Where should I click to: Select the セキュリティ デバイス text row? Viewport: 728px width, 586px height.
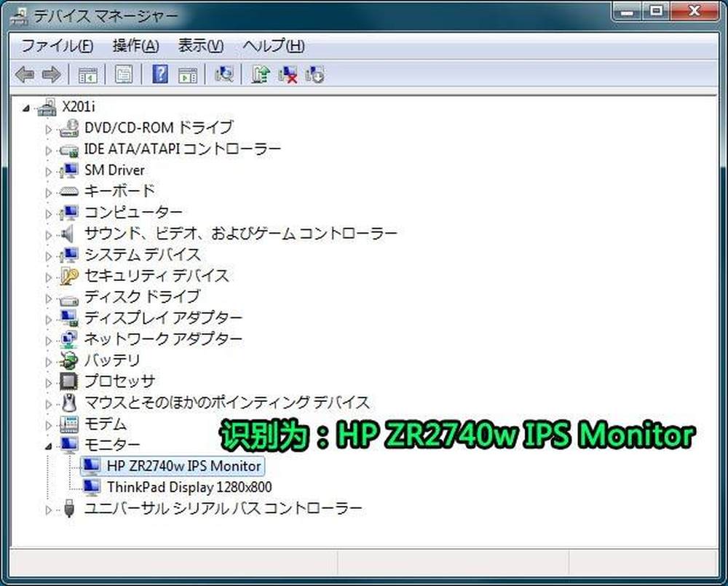coord(157,276)
